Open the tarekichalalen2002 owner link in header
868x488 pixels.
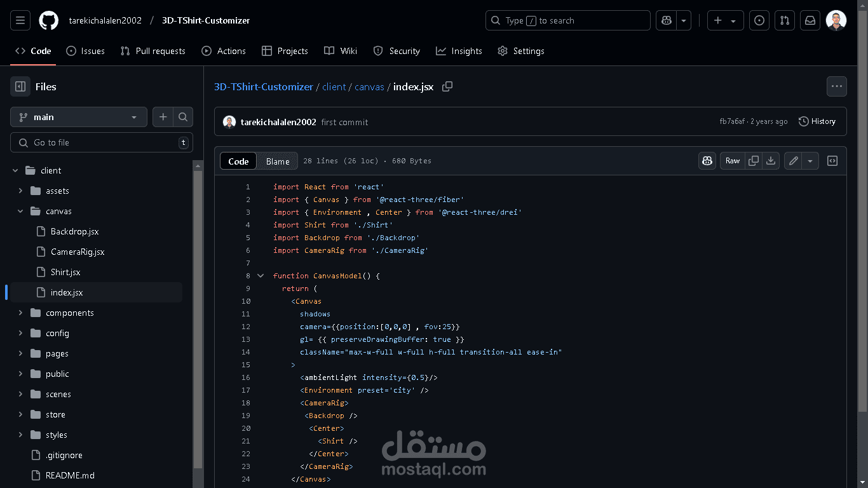click(x=105, y=20)
